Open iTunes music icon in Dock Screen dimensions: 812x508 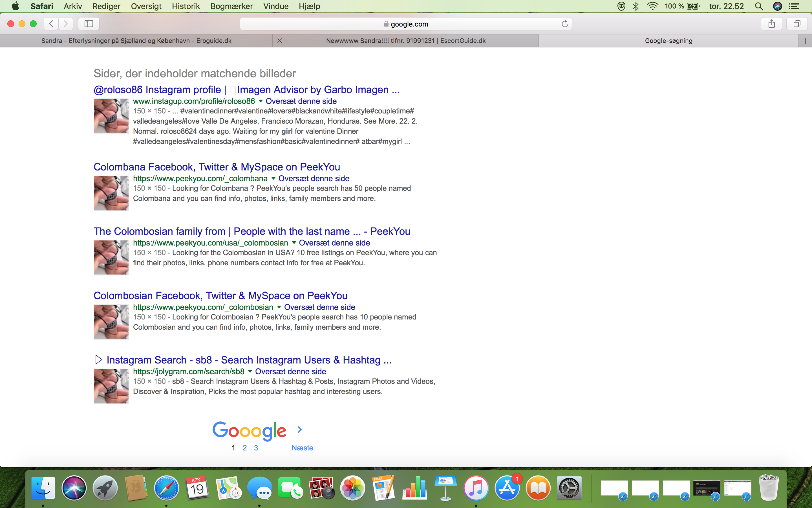[x=476, y=488]
